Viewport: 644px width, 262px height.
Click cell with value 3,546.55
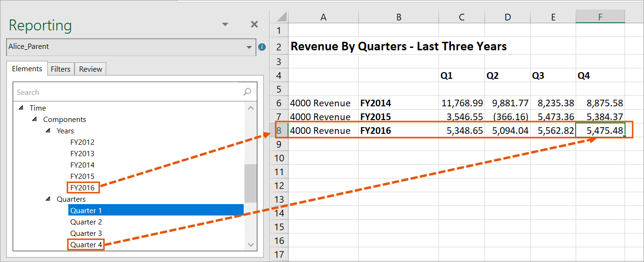coord(461,117)
